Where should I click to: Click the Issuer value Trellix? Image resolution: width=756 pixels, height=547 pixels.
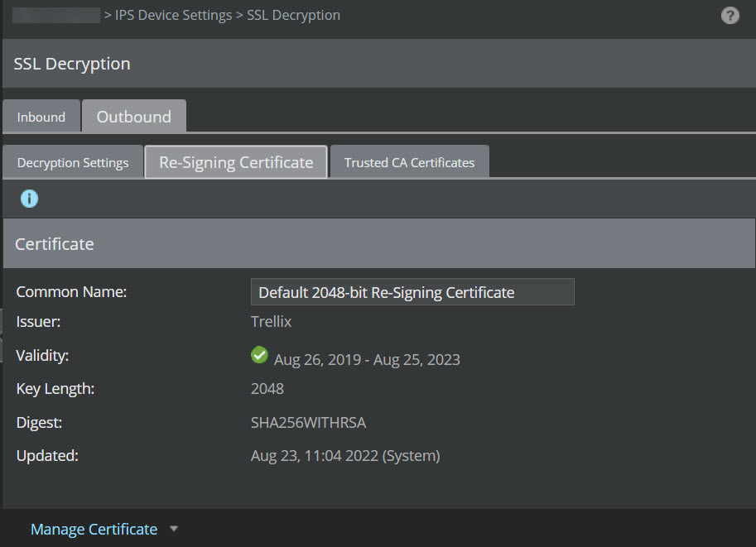[271, 321]
